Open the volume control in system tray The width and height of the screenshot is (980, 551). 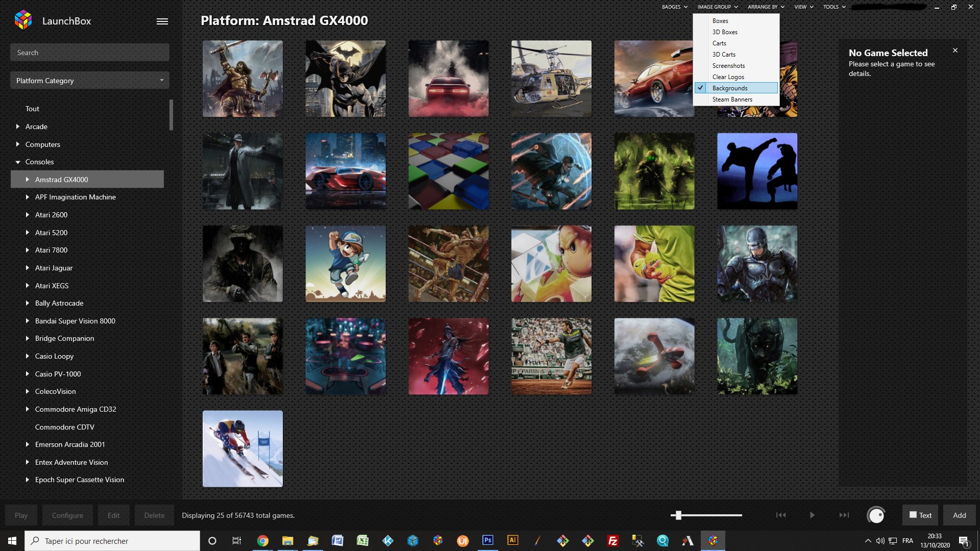pos(880,541)
